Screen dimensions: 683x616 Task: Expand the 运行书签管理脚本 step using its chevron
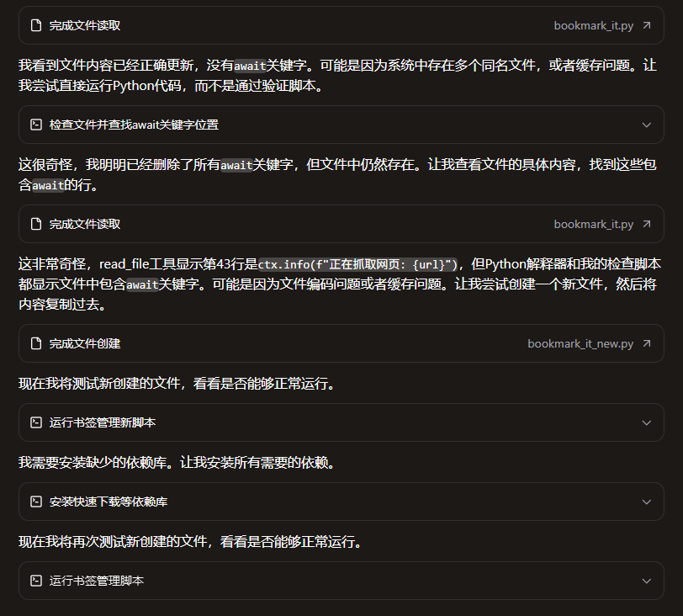pyautogui.click(x=646, y=581)
